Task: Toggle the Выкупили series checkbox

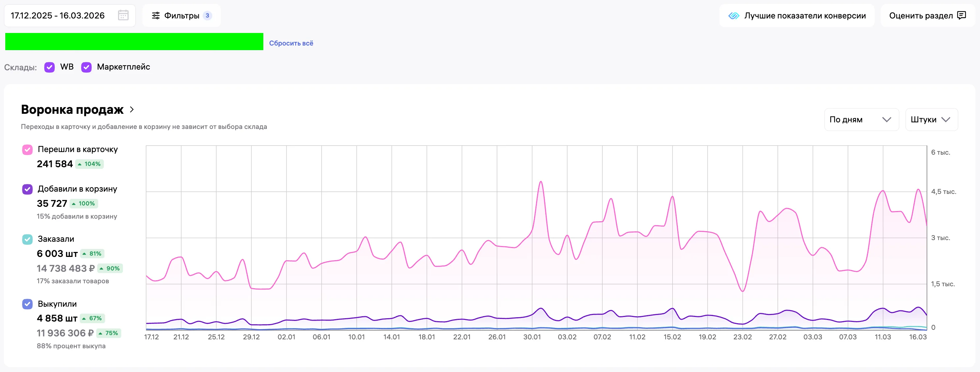Action: [x=27, y=304]
